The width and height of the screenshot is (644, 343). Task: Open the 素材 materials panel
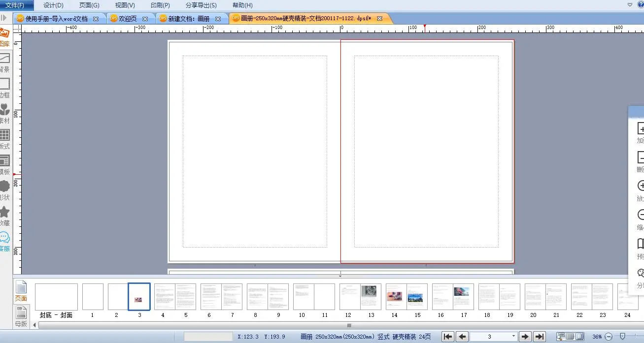click(4, 113)
